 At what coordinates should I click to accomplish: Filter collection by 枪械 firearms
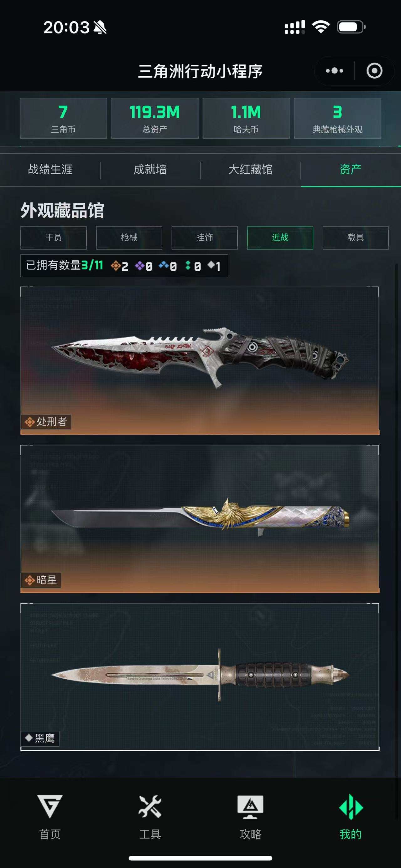pyautogui.click(x=129, y=237)
